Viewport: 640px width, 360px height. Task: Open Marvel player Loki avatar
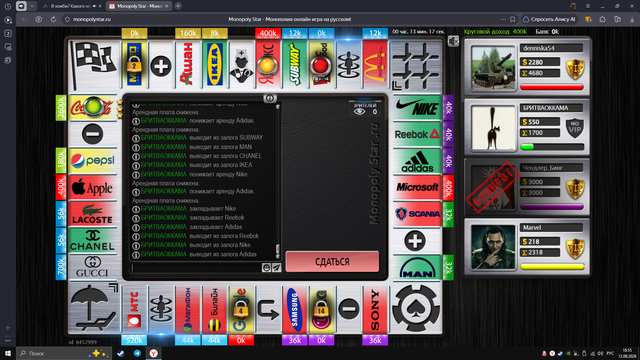(x=493, y=247)
